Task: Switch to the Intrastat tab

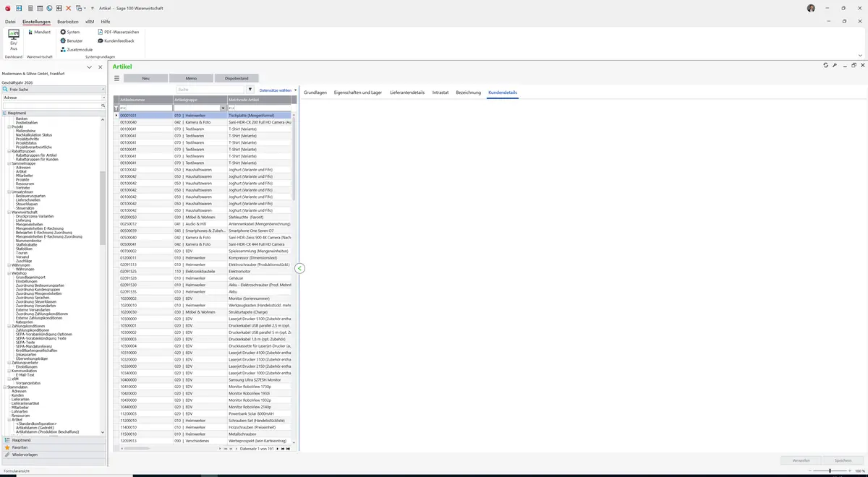Action: (x=441, y=93)
